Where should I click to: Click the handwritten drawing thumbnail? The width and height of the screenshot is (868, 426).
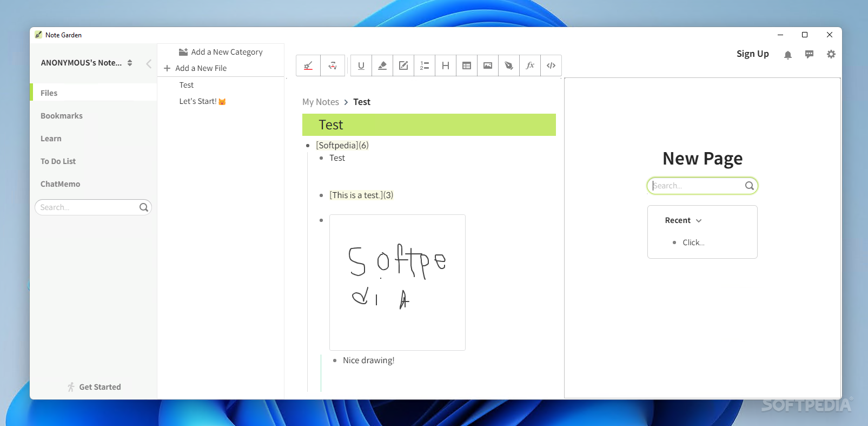click(x=397, y=283)
